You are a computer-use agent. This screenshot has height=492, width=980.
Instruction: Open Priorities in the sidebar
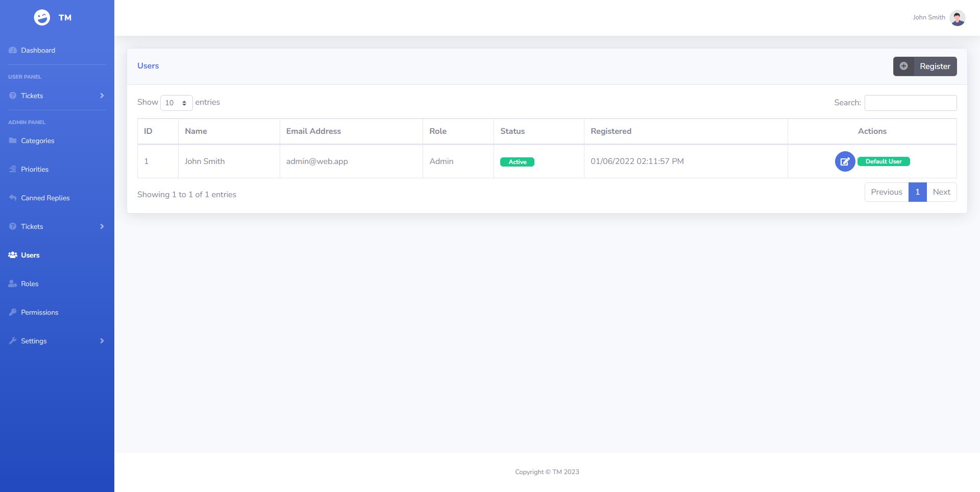pos(35,169)
